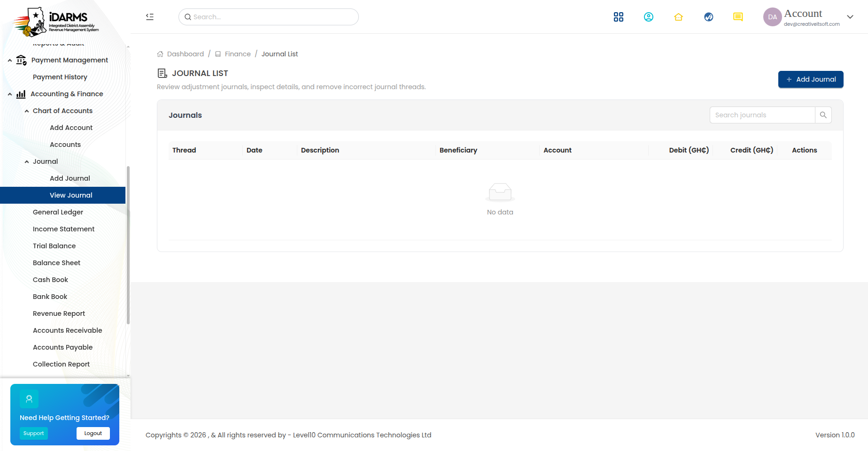
Task: Collapse the Journal submenu
Action: 27,161
